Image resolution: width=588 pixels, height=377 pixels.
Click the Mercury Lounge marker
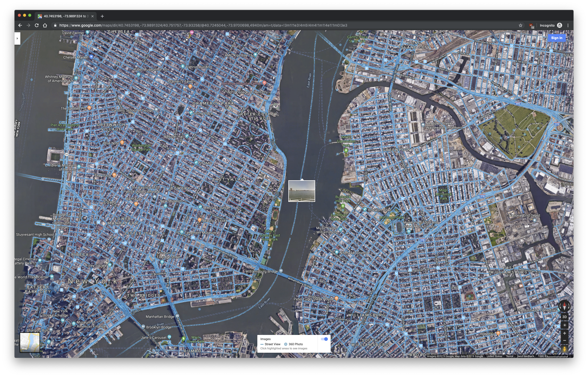tap(200, 207)
